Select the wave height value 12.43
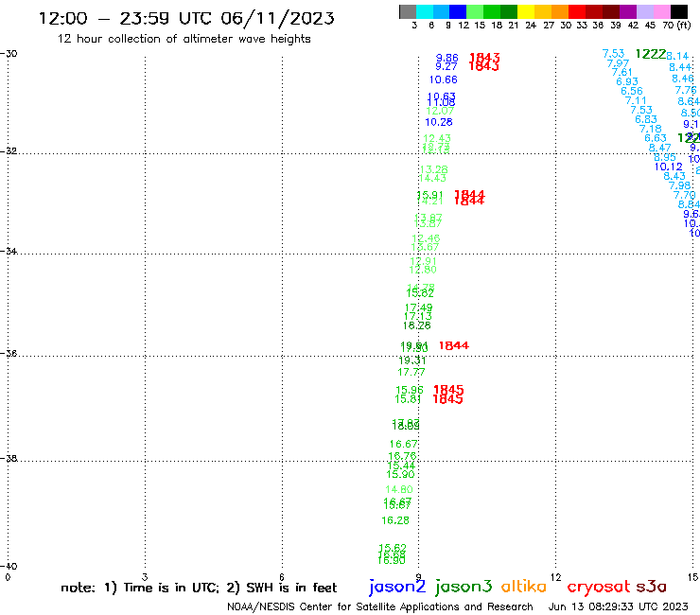The width and height of the screenshot is (700, 615). [x=437, y=138]
